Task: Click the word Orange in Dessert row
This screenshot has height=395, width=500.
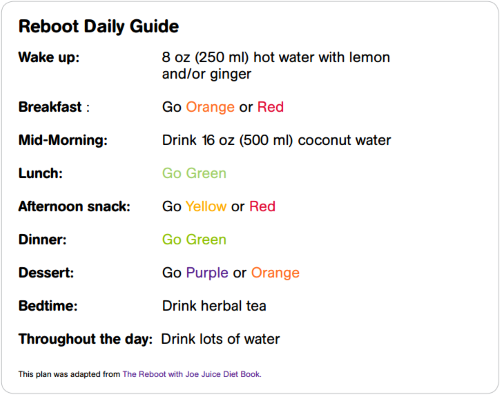Action: [x=275, y=273]
